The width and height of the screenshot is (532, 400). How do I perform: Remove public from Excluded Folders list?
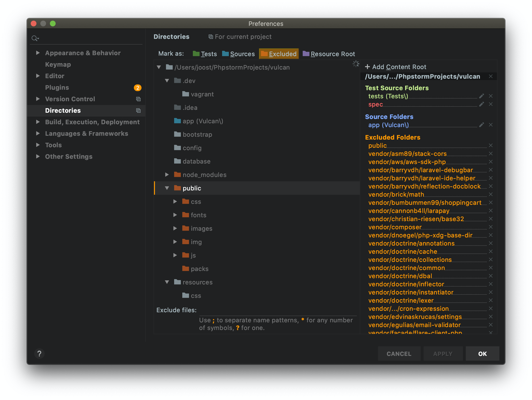tap(491, 146)
